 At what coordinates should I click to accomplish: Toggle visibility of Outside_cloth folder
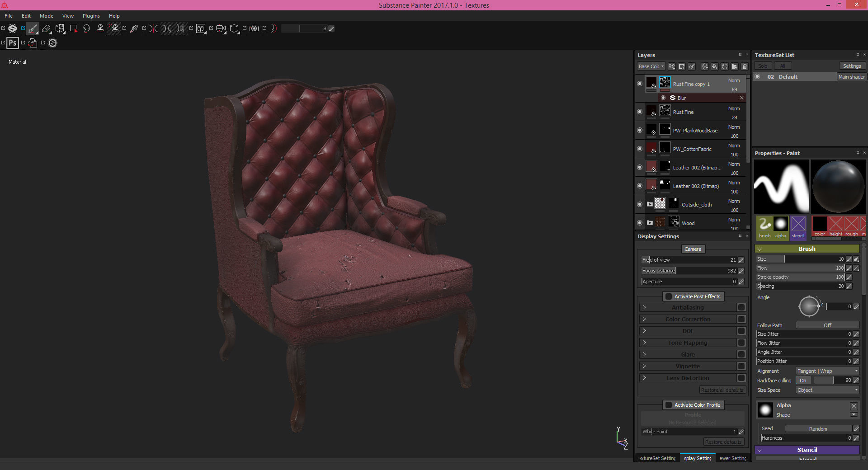[x=640, y=204]
